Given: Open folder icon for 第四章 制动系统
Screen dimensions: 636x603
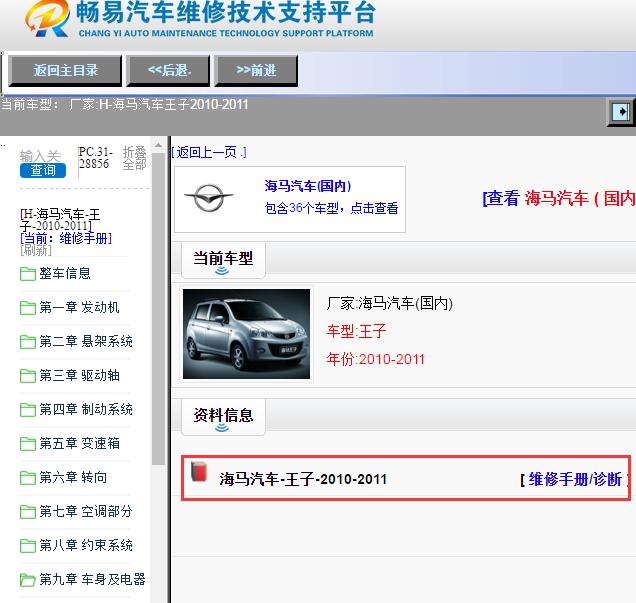Looking at the screenshot, I should click(x=28, y=410).
